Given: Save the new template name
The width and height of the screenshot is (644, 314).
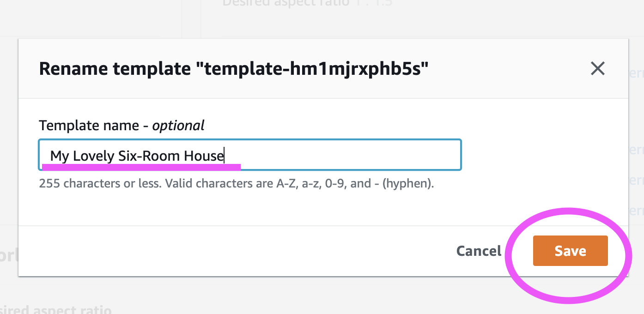Looking at the screenshot, I should 570,251.
